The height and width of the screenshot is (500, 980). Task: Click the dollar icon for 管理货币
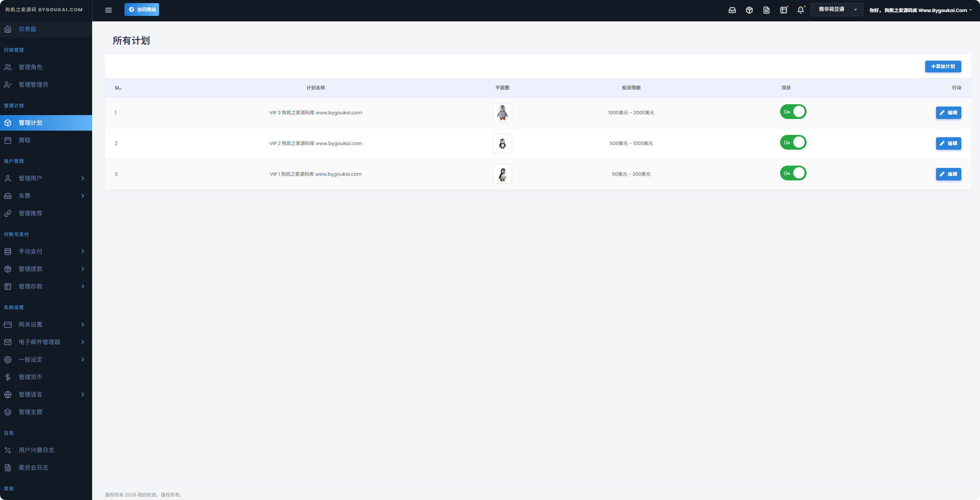click(x=8, y=377)
